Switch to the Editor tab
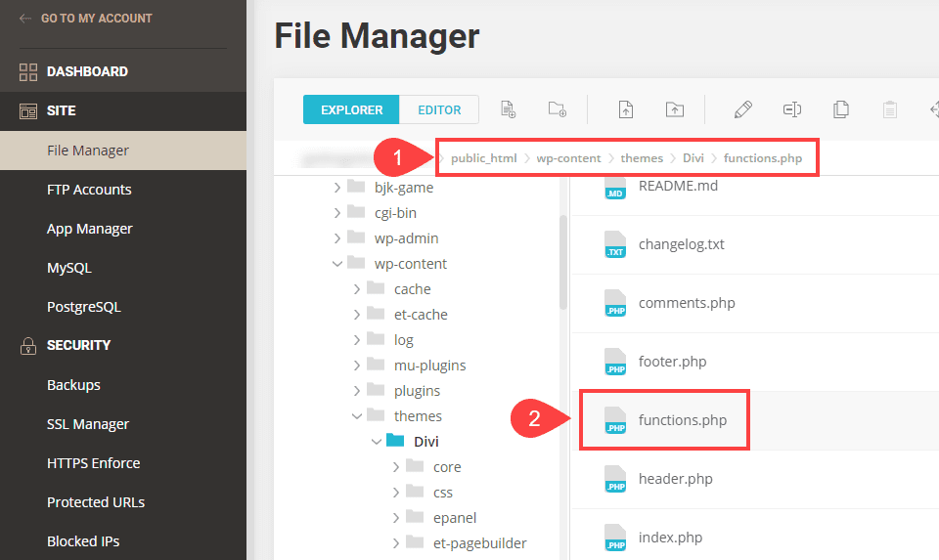This screenshot has height=560, width=939. tap(439, 109)
